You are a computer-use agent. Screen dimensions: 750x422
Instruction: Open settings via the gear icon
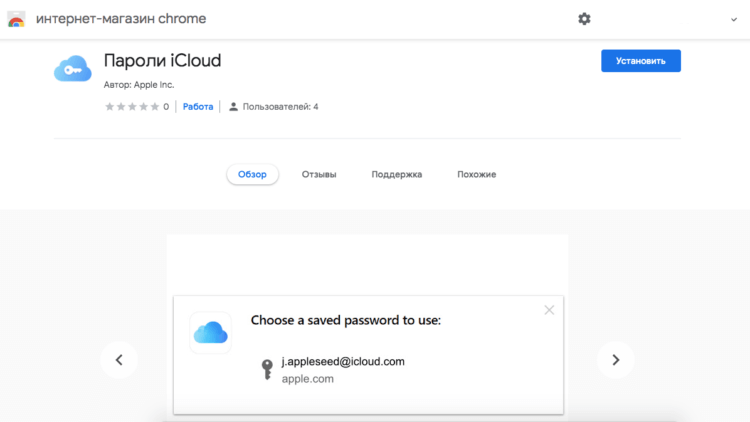584,19
